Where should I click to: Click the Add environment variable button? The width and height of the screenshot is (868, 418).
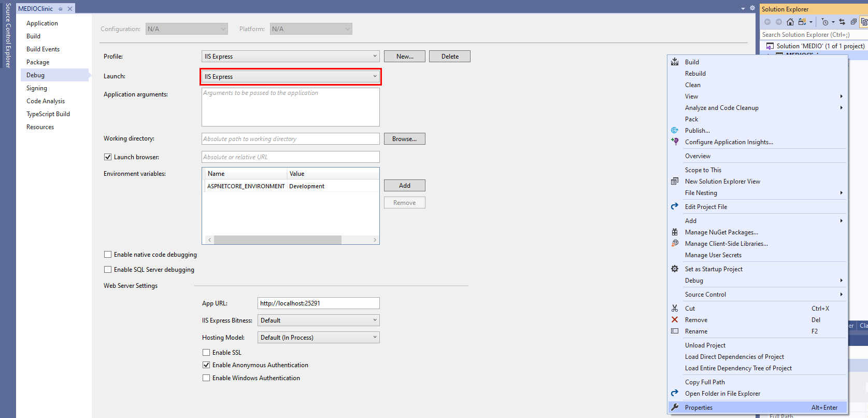point(404,186)
